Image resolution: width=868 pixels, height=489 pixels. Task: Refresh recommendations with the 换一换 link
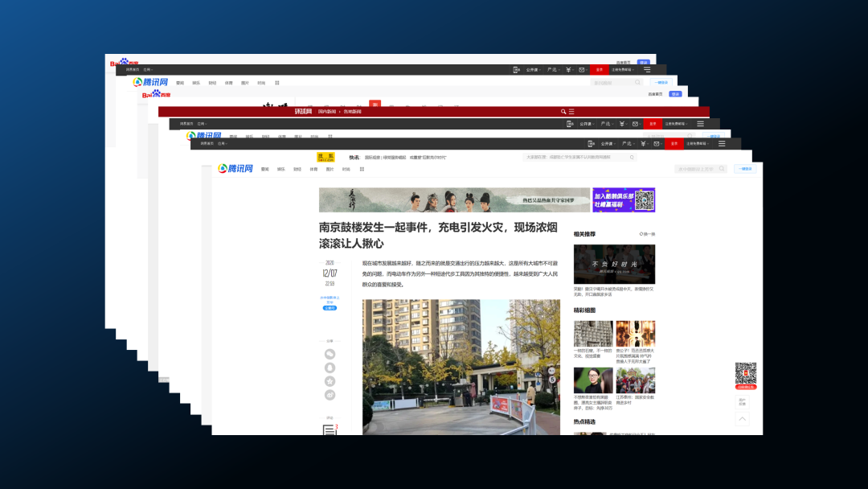point(648,234)
